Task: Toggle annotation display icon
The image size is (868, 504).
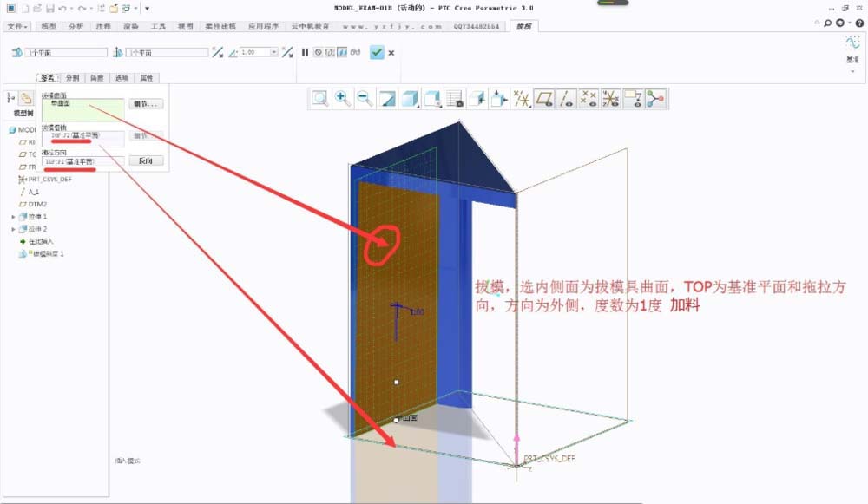Action: pyautogui.click(x=633, y=99)
